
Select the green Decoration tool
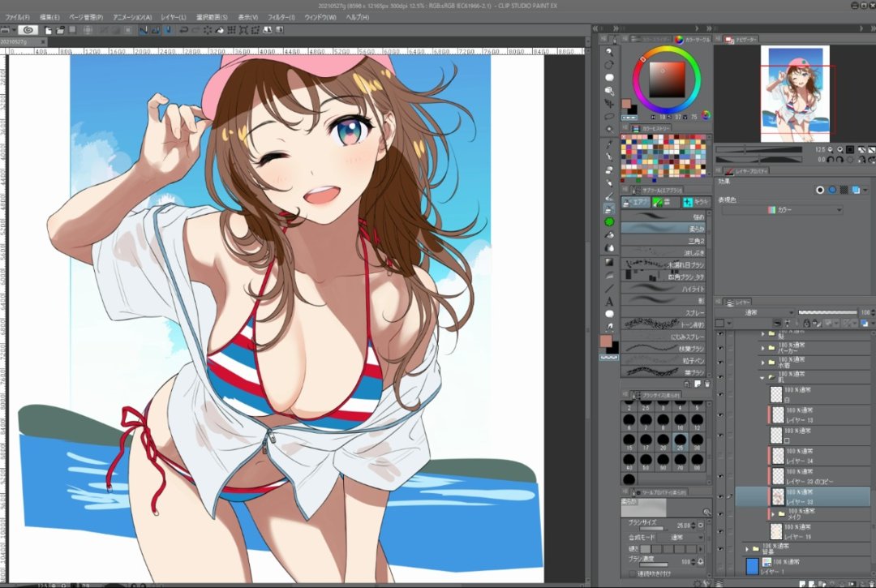(x=609, y=221)
